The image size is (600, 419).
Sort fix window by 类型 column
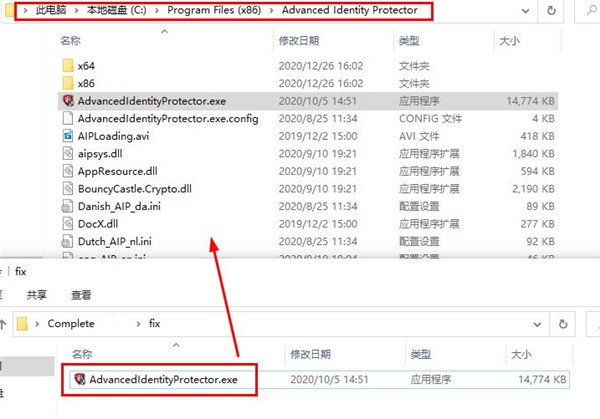[421, 354]
